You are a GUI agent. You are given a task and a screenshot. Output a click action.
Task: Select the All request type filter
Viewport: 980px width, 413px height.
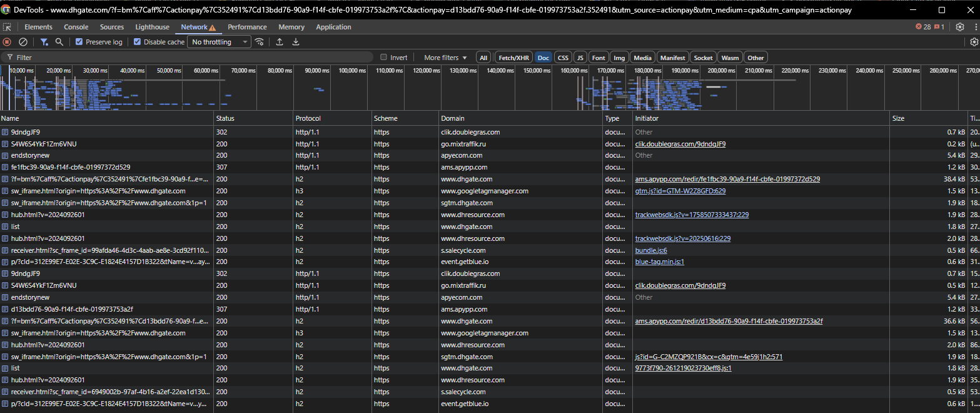pyautogui.click(x=483, y=58)
